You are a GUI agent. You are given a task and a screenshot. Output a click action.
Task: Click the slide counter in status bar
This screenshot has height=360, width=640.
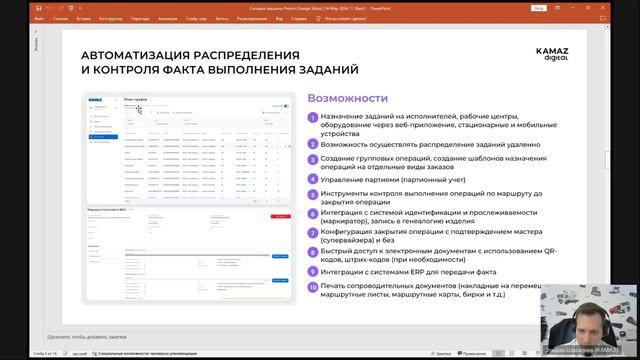(x=45, y=353)
